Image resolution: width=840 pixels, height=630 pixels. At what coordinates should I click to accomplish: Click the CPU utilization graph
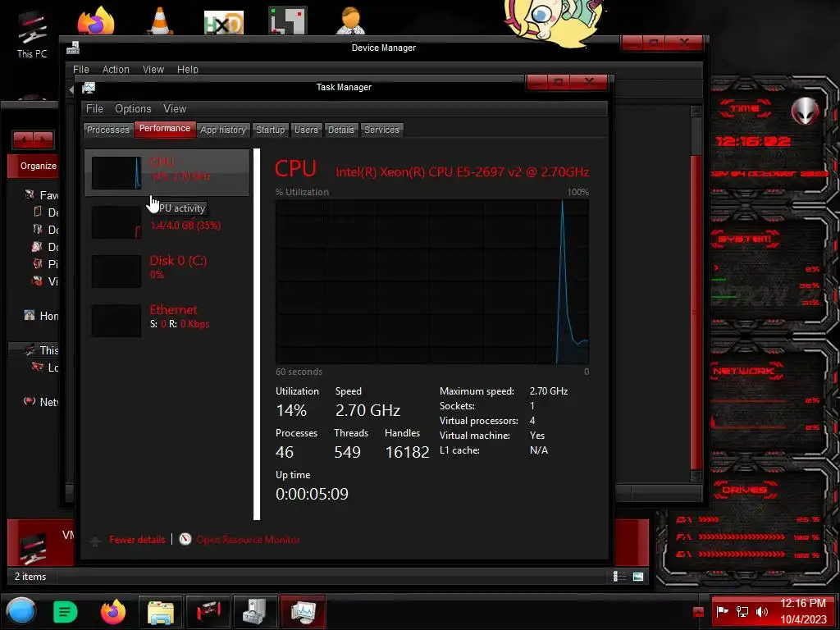[431, 282]
